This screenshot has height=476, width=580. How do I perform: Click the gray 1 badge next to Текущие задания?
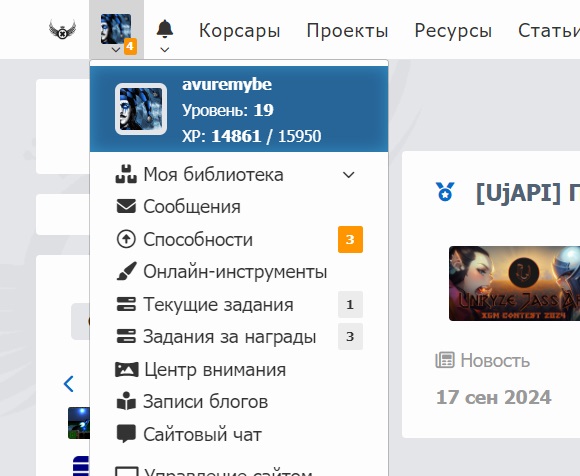pyautogui.click(x=350, y=304)
